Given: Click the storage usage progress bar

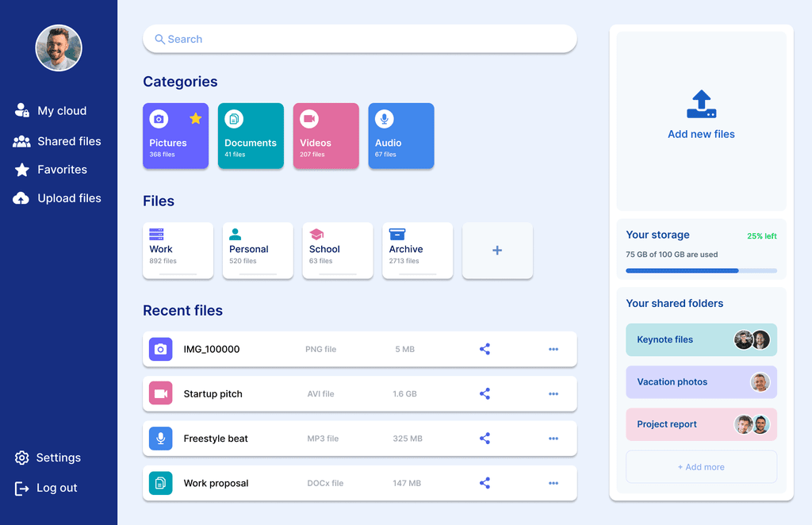Looking at the screenshot, I should 701,270.
